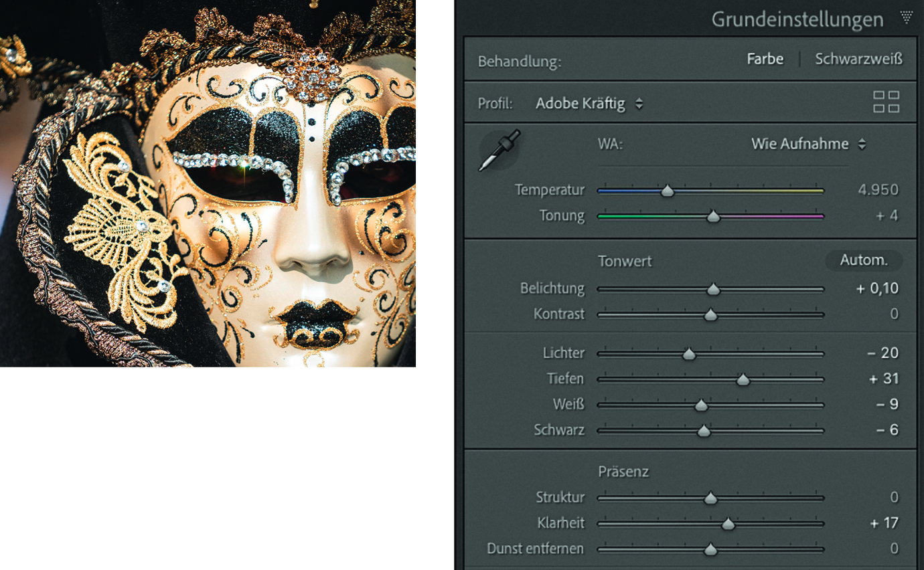Click the Klarheit slider knob
924x570 pixels.
coord(728,525)
